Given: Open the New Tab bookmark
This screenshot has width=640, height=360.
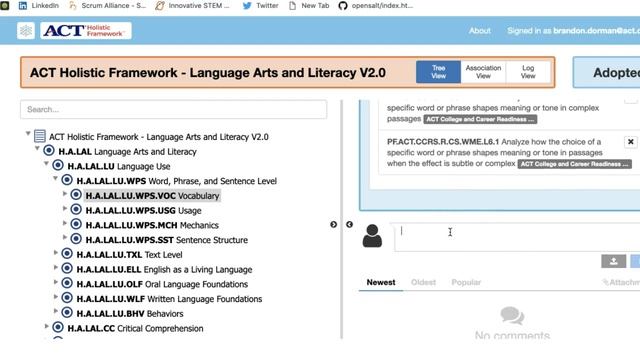Looking at the screenshot, I should (309, 5).
